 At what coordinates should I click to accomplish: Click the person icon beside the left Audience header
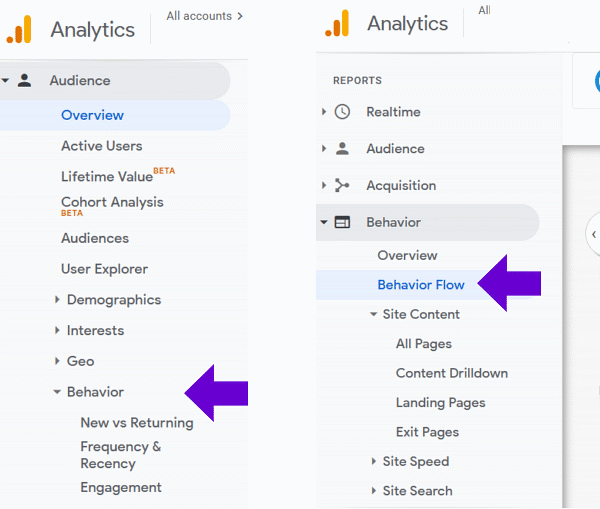24,80
